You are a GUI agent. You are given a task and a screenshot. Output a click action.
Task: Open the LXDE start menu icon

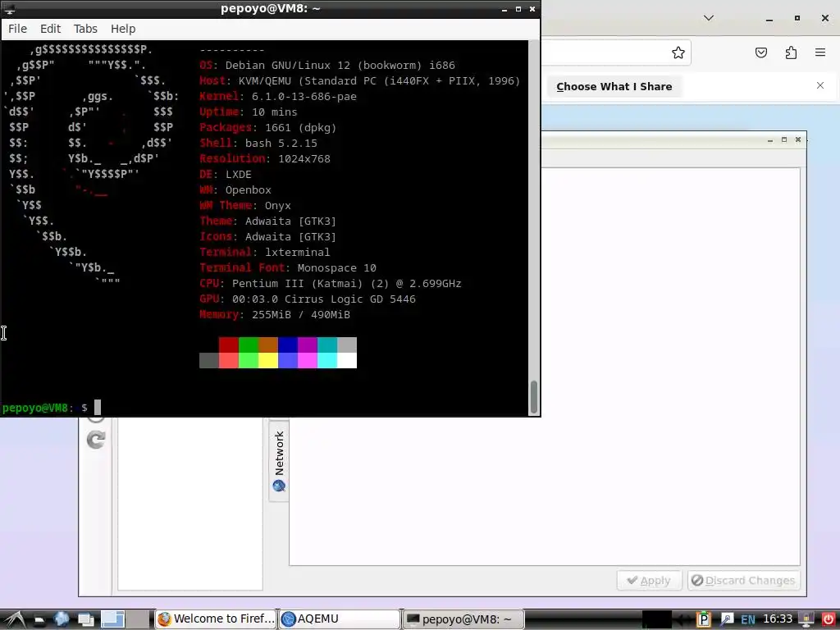[13, 619]
